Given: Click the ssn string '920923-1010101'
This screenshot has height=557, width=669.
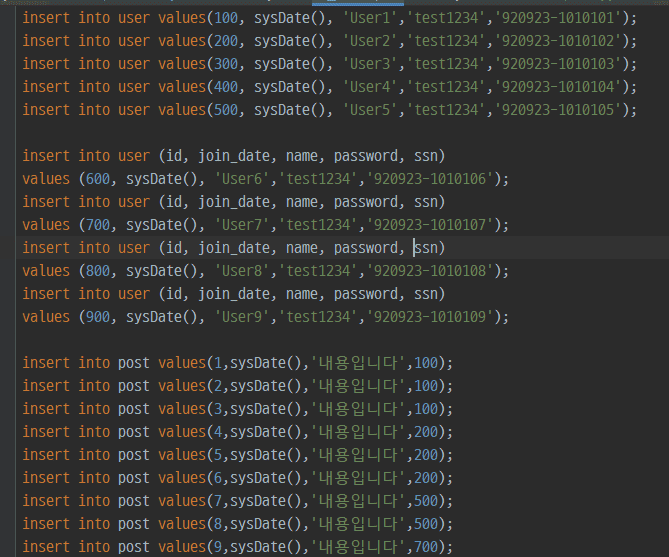Looking at the screenshot, I should point(558,18).
